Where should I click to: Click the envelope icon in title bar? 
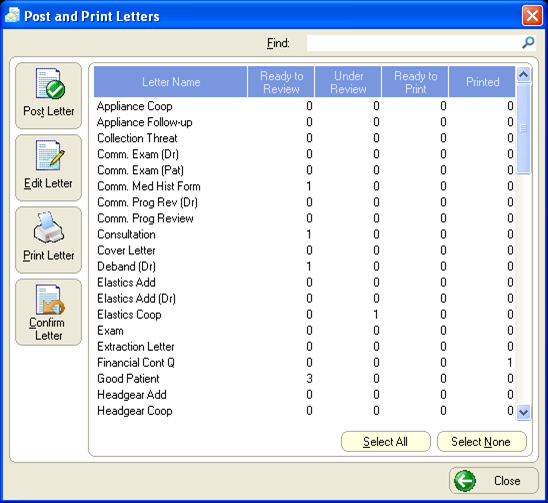[x=12, y=16]
